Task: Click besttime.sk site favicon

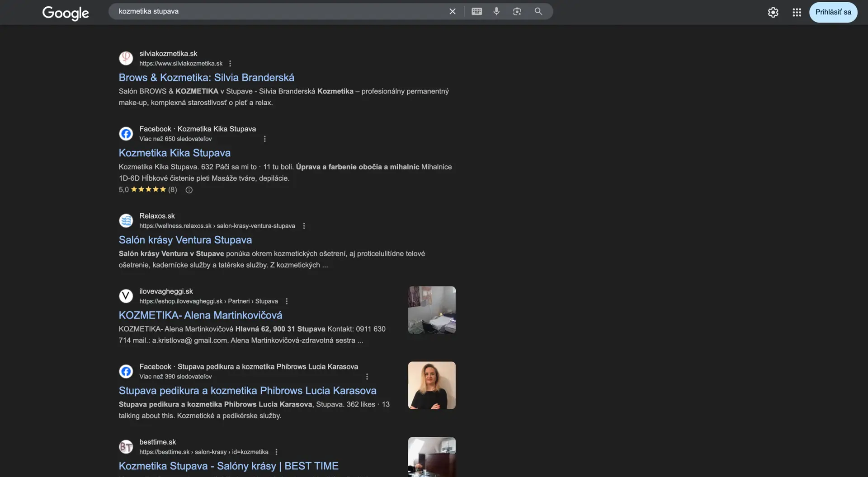Action: (126, 447)
